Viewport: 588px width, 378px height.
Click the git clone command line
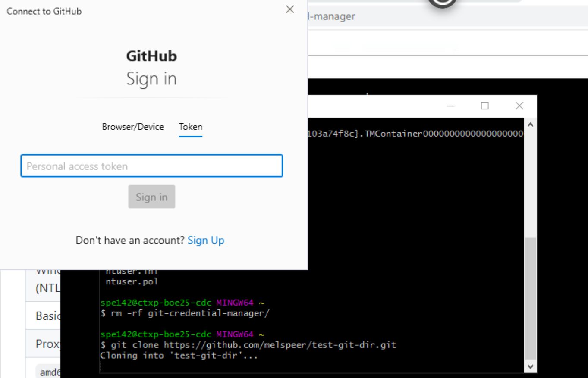pyautogui.click(x=248, y=345)
